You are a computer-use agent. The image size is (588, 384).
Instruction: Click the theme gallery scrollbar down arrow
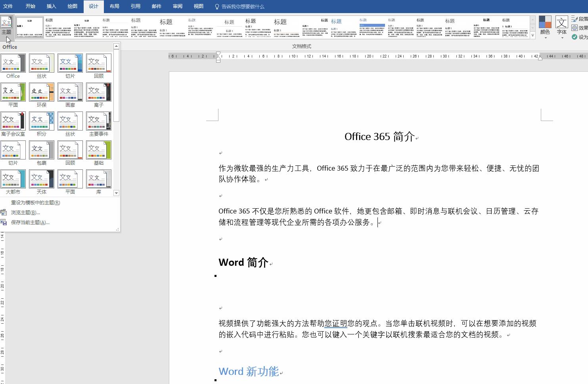(x=116, y=193)
